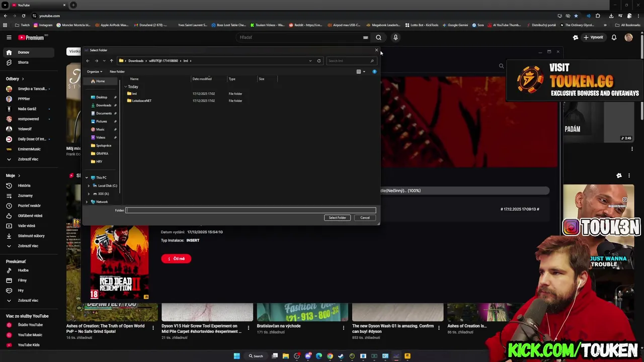Expand Local Disk (C:) node

tap(89, 186)
